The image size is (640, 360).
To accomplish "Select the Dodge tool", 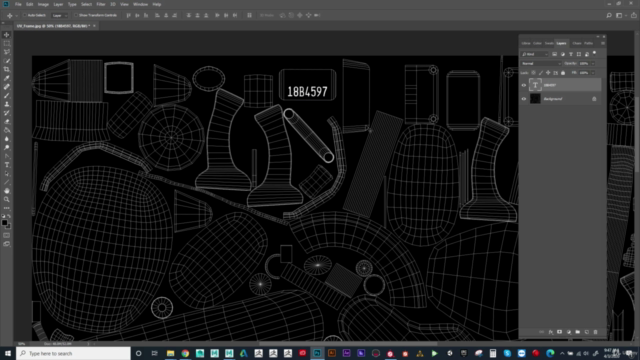I will (x=7, y=147).
